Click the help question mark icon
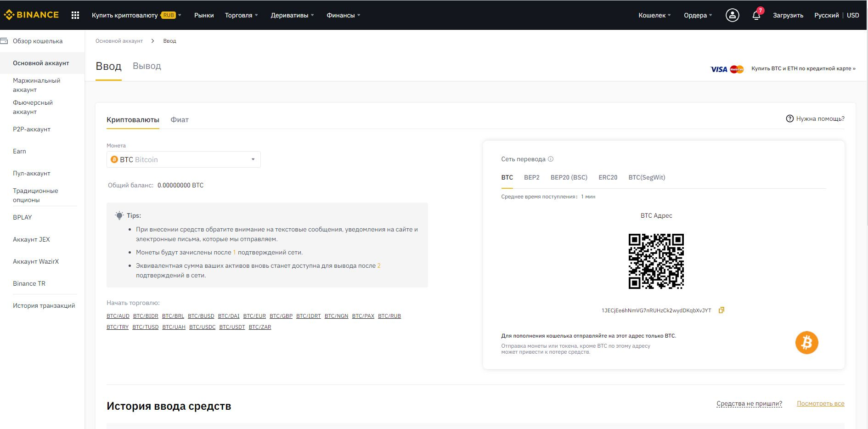The image size is (868, 429). 789,119
